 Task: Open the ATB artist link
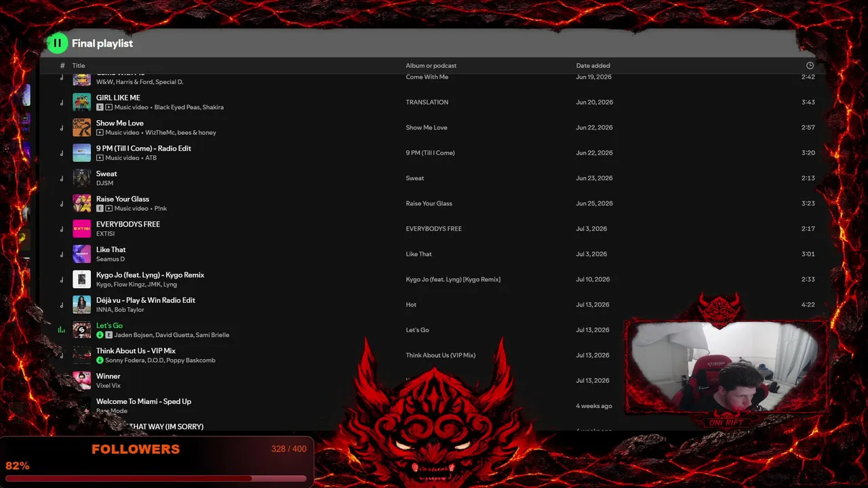point(151,158)
